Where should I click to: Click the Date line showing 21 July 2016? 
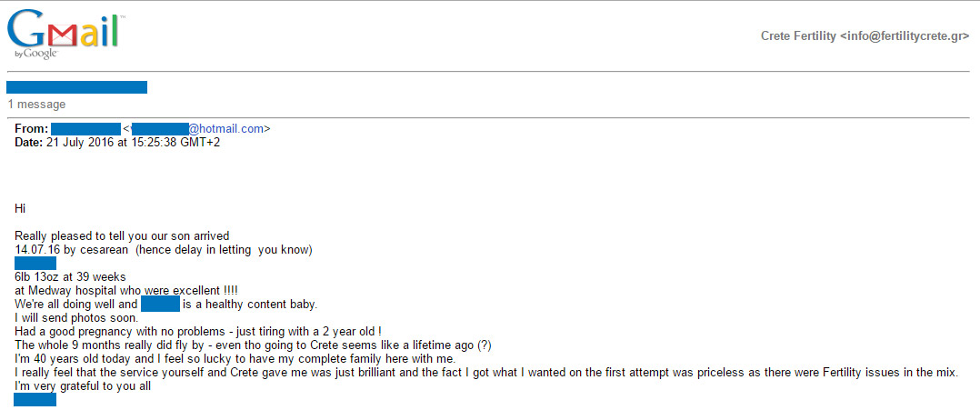point(117,143)
